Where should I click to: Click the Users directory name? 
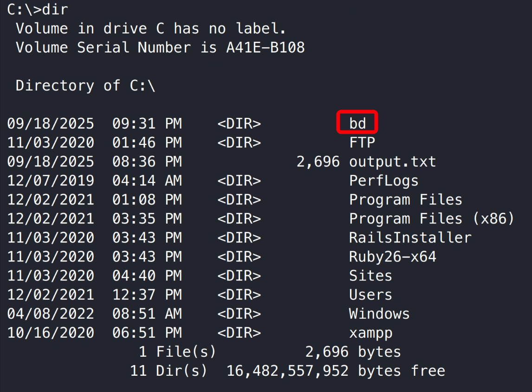370,295
